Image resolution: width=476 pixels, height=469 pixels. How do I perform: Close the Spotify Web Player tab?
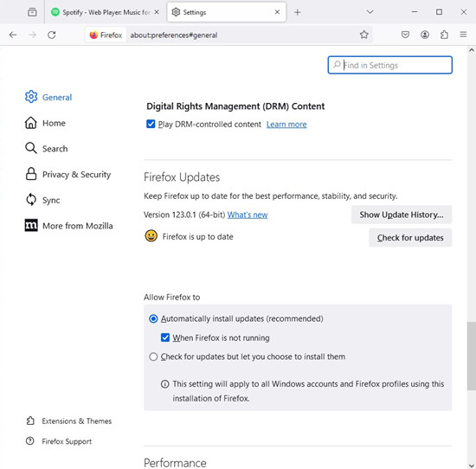click(x=157, y=12)
